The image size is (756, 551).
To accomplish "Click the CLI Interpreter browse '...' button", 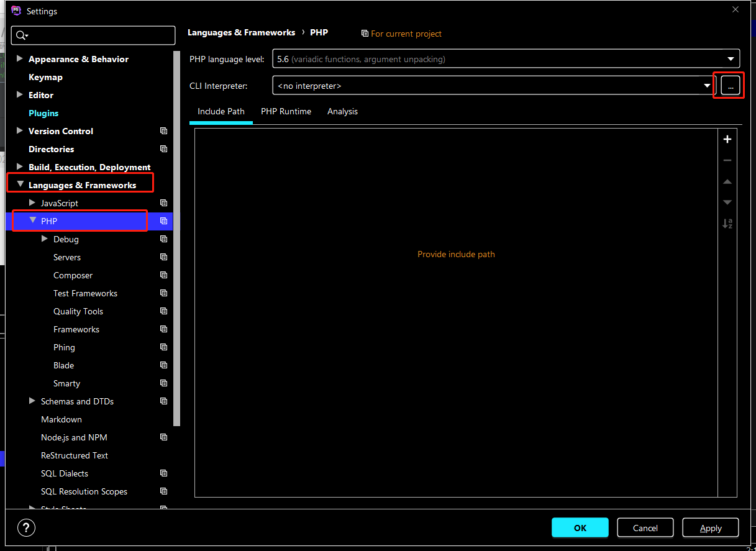I will click(x=731, y=86).
